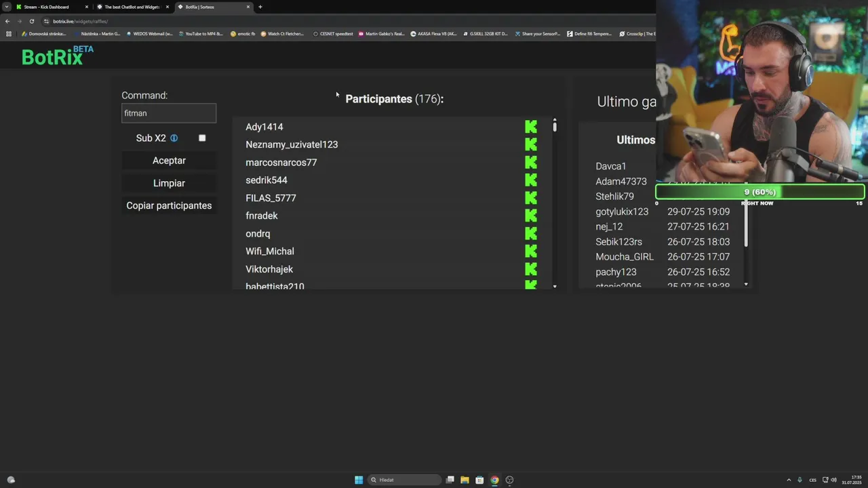The image size is (868, 488).
Task: Click the Kick icon beside sedrik544
Action: tap(531, 180)
